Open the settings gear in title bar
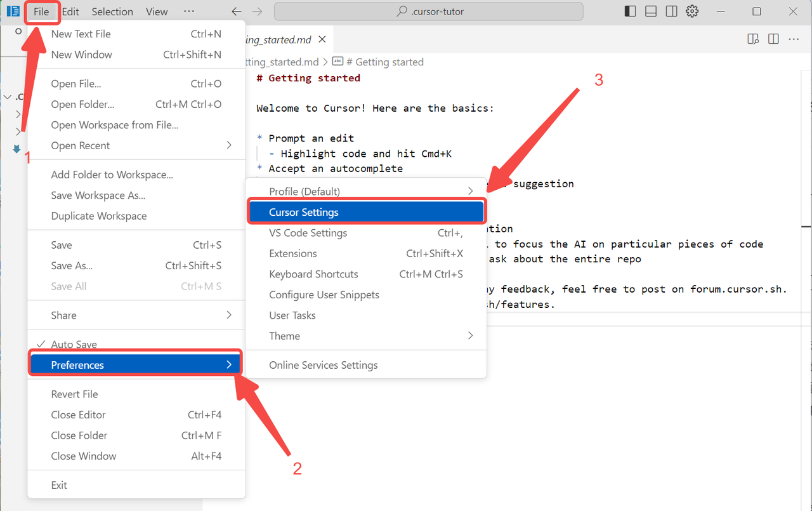This screenshot has width=812, height=511. [x=693, y=11]
